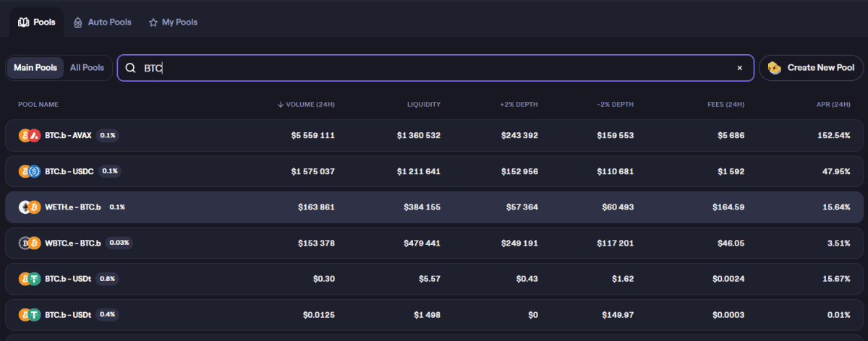
Task: Sort by -2% Depth column
Action: pyautogui.click(x=615, y=105)
